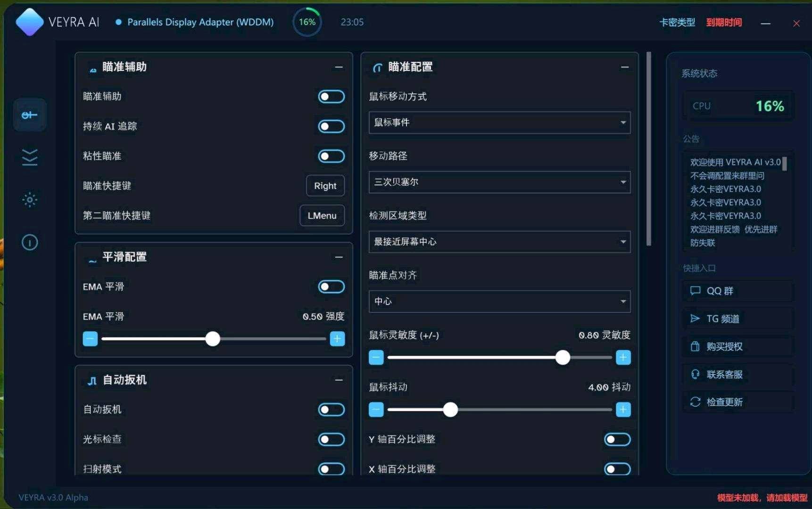Open the gear settings sidebar tab
The height and width of the screenshot is (509, 812).
pos(30,200)
